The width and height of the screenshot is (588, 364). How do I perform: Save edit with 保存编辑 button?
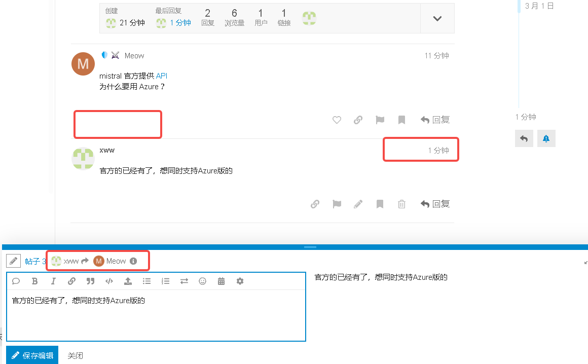coord(32,355)
